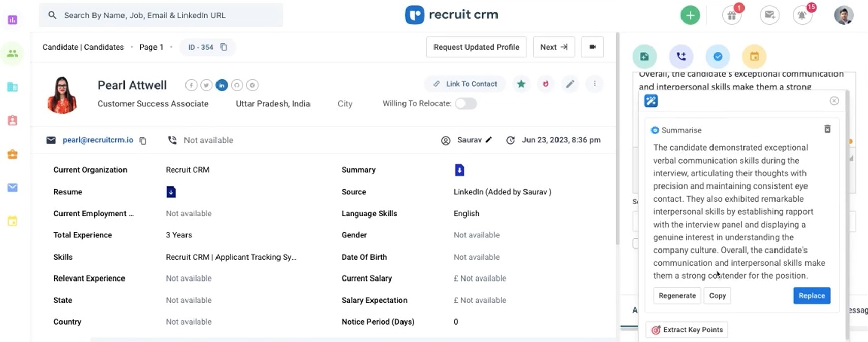868x342 pixels.
Task: Toggle the Willing To Relocate switch
Action: (x=466, y=104)
